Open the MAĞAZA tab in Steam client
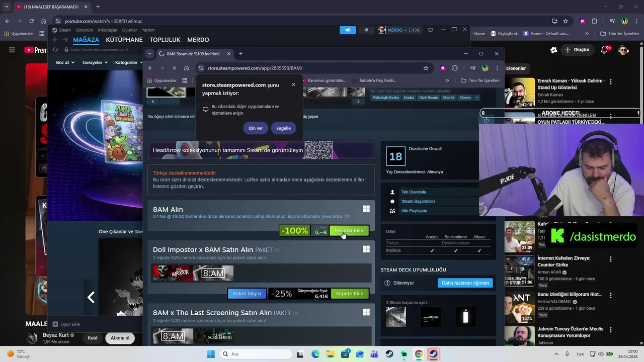The height and width of the screenshot is (362, 644). [86, 40]
